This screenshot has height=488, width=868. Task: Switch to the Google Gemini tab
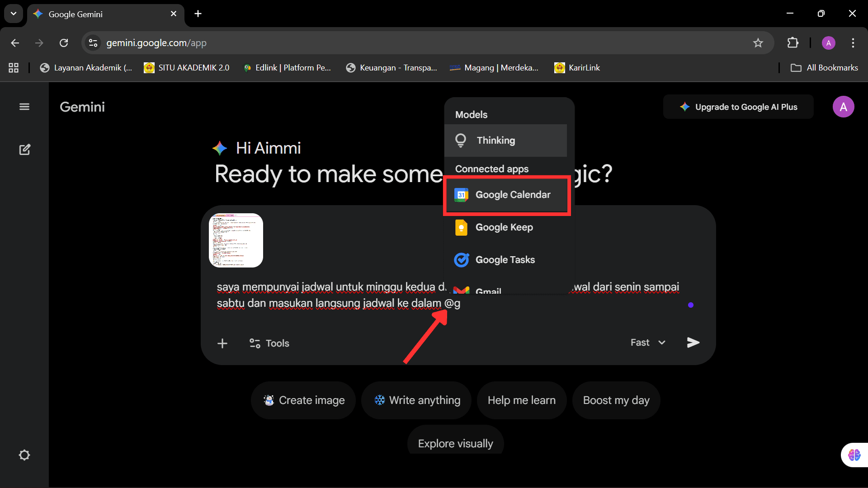(106, 14)
